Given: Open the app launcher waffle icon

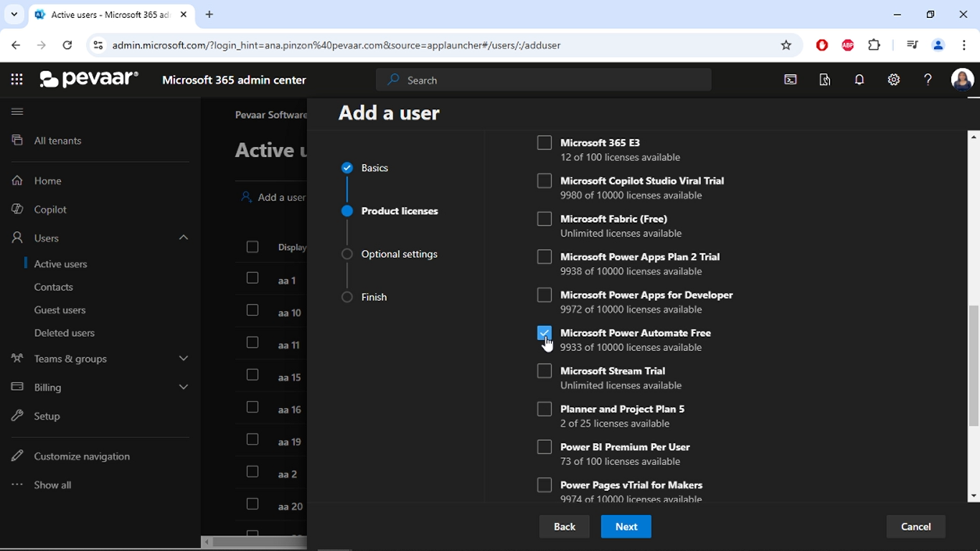Looking at the screenshot, I should point(17,80).
